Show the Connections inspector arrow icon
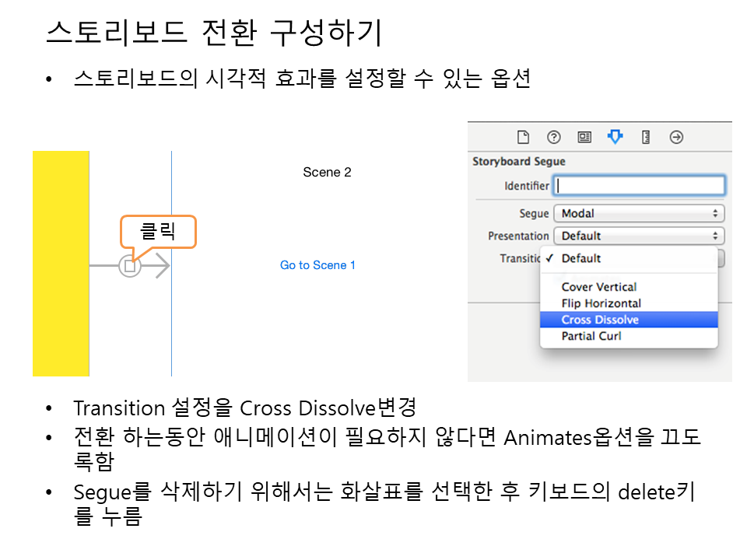Viewport: 747px width, 560px height. click(x=676, y=138)
